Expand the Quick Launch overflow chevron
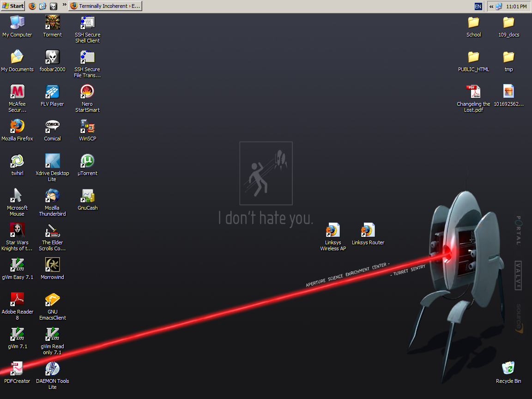This screenshot has height=399, width=532. pos(64,5)
